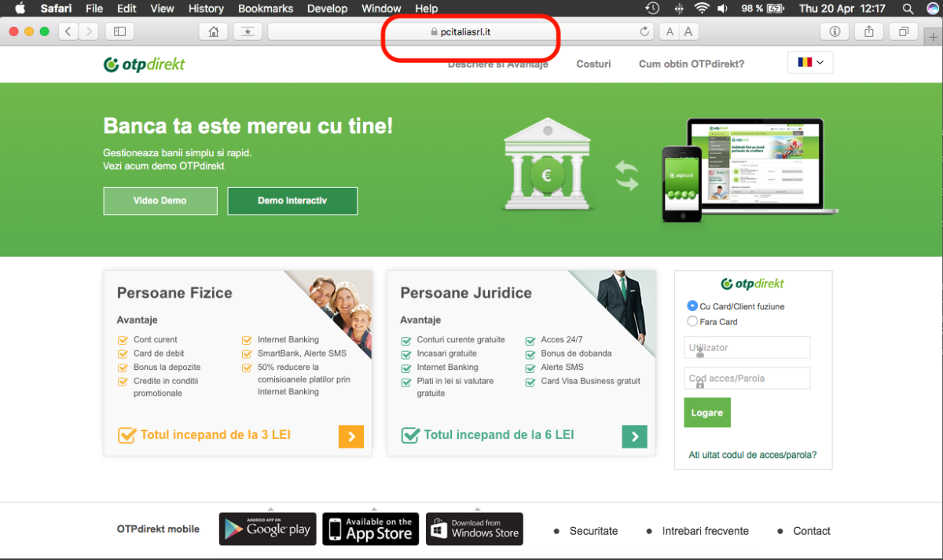Click the laptop and phone demo image

pyautogui.click(x=750, y=170)
